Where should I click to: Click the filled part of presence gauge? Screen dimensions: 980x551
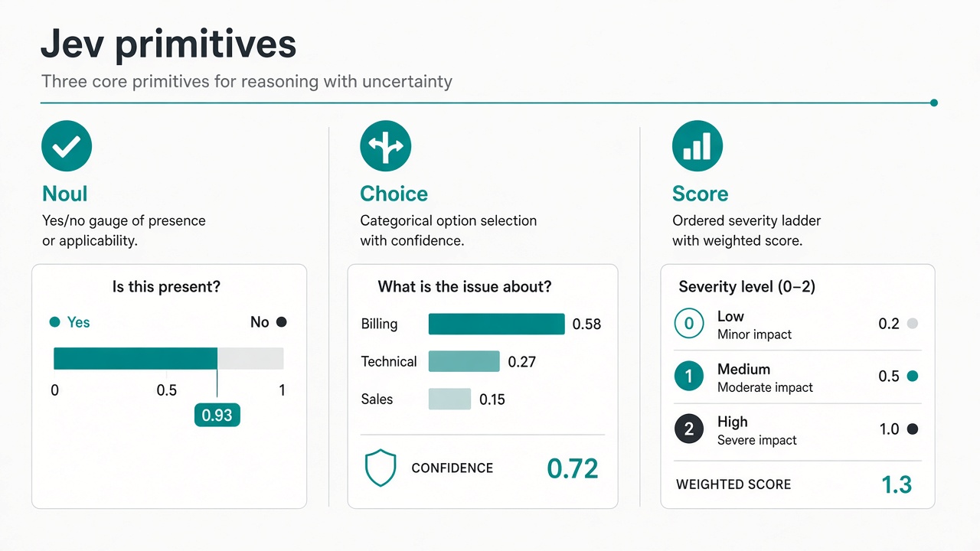pyautogui.click(x=136, y=359)
